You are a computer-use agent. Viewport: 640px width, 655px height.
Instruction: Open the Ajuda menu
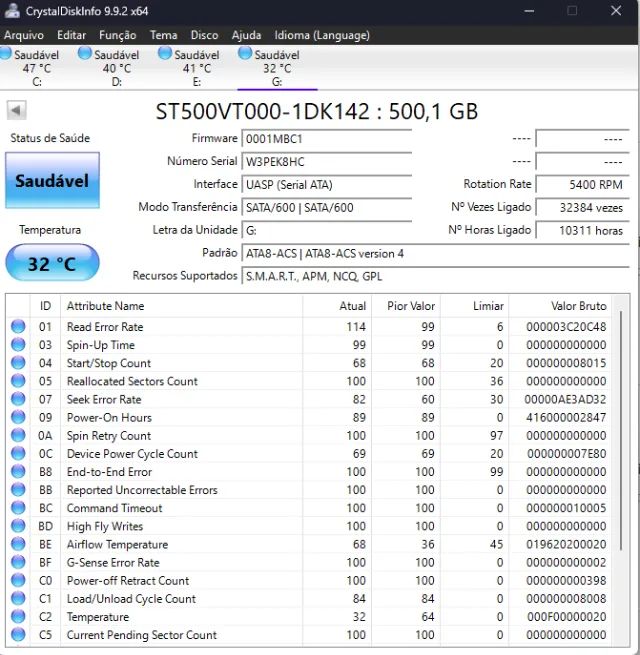[246, 35]
